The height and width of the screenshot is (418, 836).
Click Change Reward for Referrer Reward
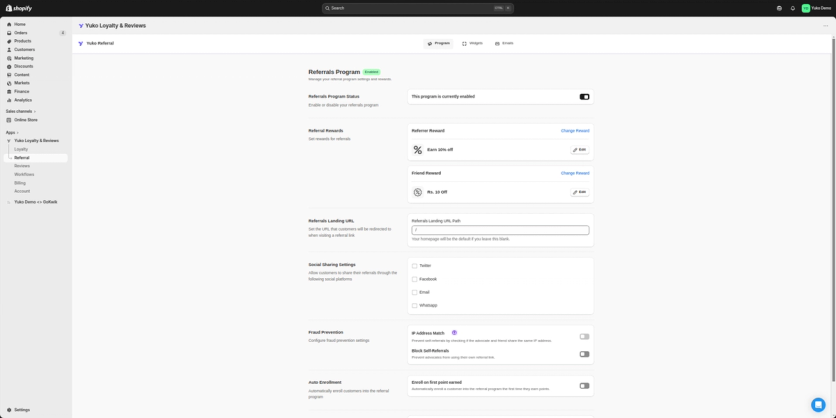click(x=575, y=131)
